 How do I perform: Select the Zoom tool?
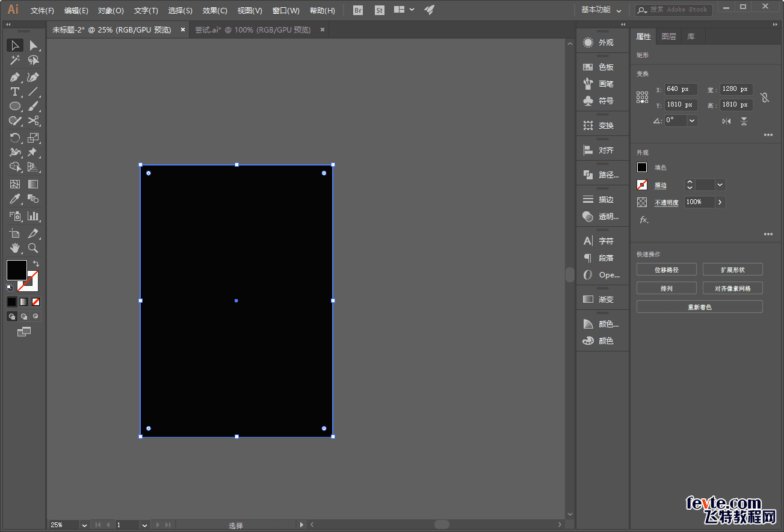pyautogui.click(x=33, y=248)
